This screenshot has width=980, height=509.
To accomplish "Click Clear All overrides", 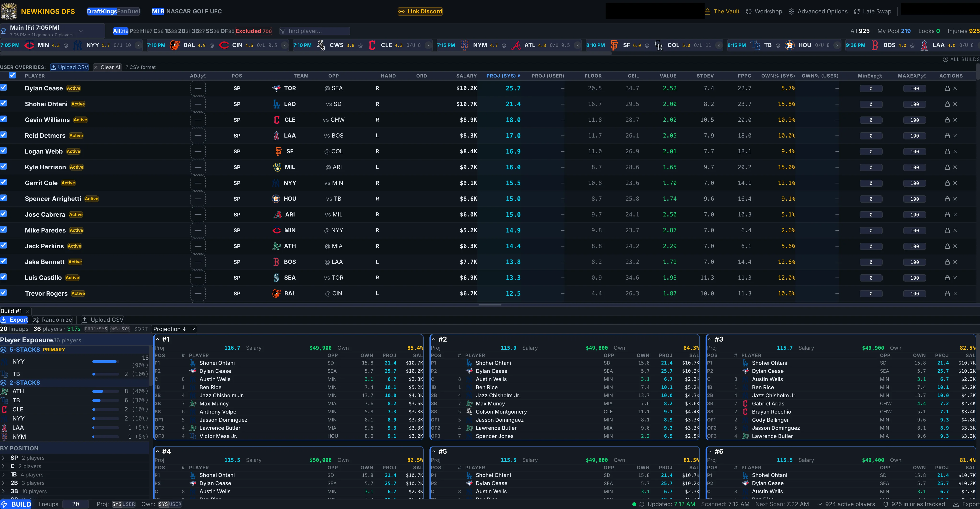I will click(x=108, y=67).
